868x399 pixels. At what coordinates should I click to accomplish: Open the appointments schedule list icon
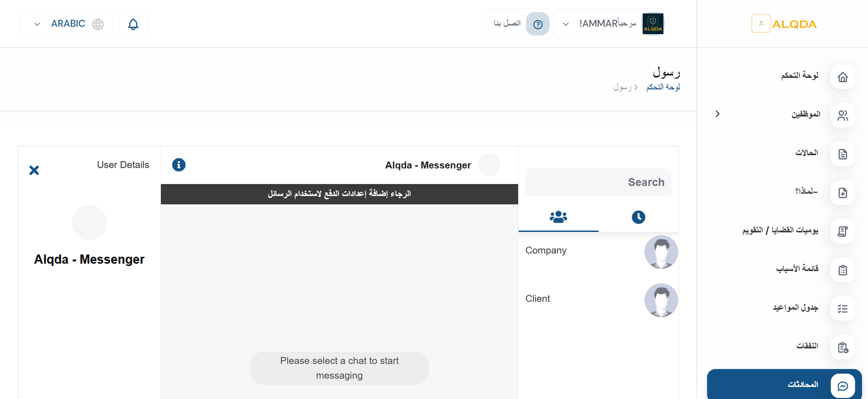(x=843, y=308)
